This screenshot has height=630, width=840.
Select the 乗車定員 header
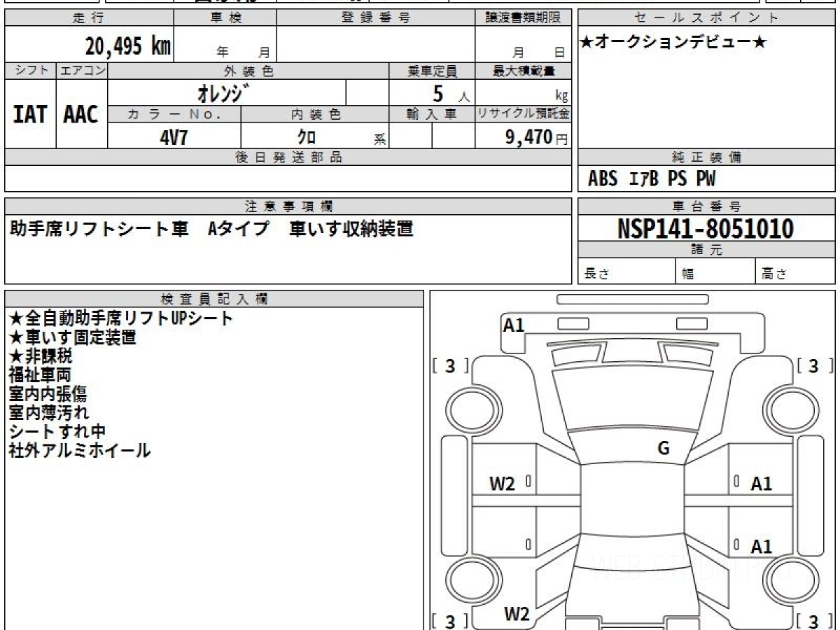[432, 71]
